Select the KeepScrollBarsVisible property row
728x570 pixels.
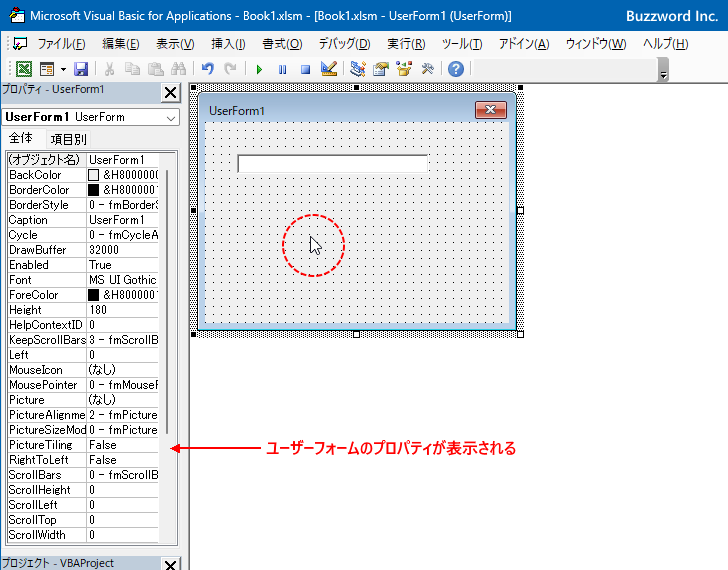(83, 340)
